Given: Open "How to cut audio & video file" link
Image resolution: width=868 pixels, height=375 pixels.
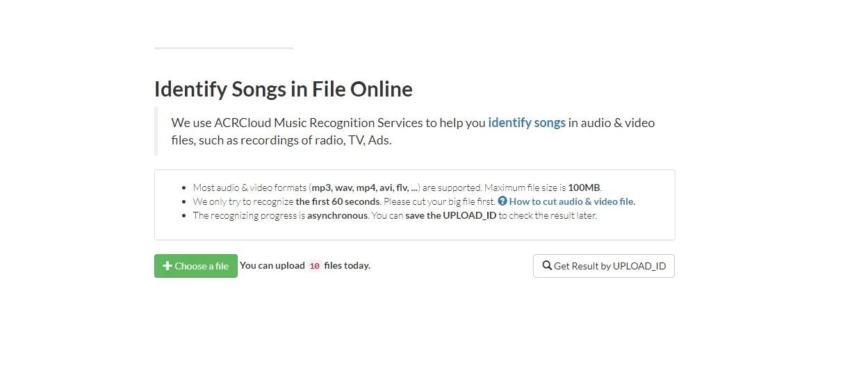Looking at the screenshot, I should tap(572, 201).
